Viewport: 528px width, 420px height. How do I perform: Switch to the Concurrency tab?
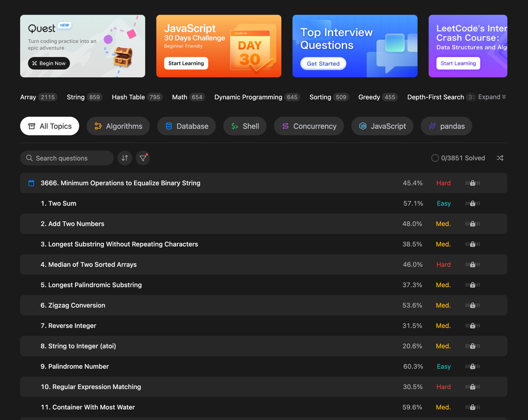(x=309, y=126)
